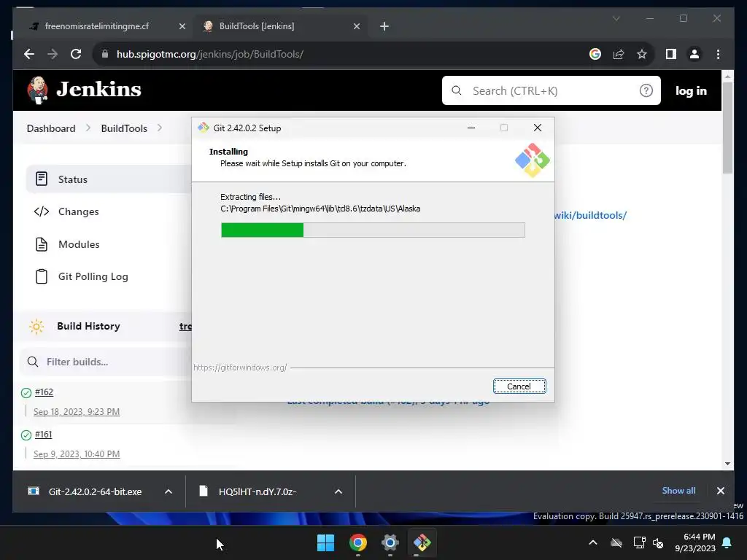Close the freenomisratelimitingme.cf tab
Screen dimensions: 747x560
(x=182, y=26)
